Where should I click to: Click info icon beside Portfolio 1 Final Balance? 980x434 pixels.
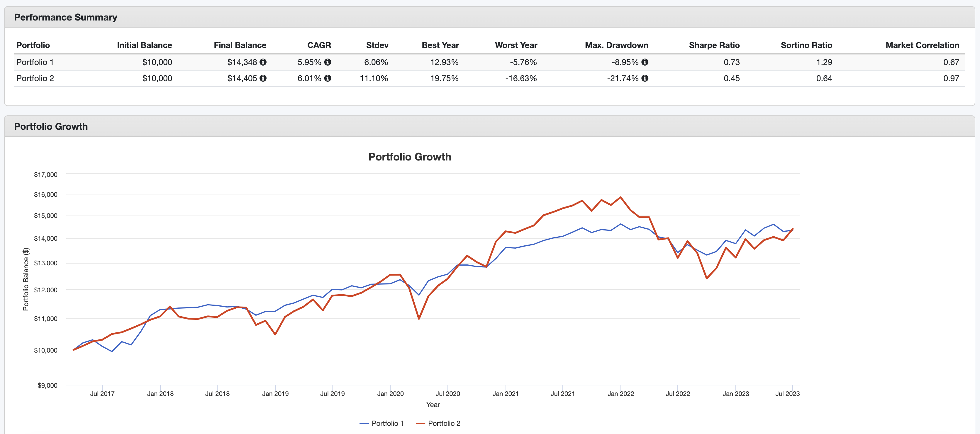pos(263,62)
